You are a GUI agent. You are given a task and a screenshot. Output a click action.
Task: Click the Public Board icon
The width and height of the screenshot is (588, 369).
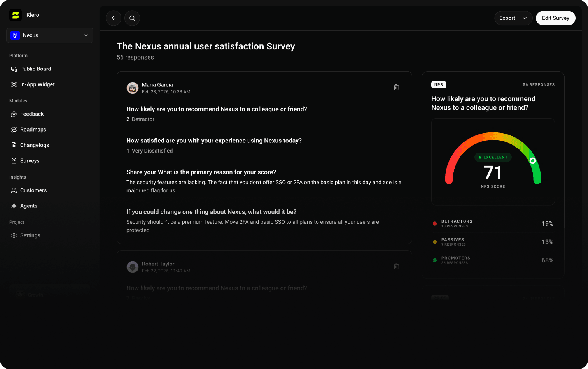(14, 69)
